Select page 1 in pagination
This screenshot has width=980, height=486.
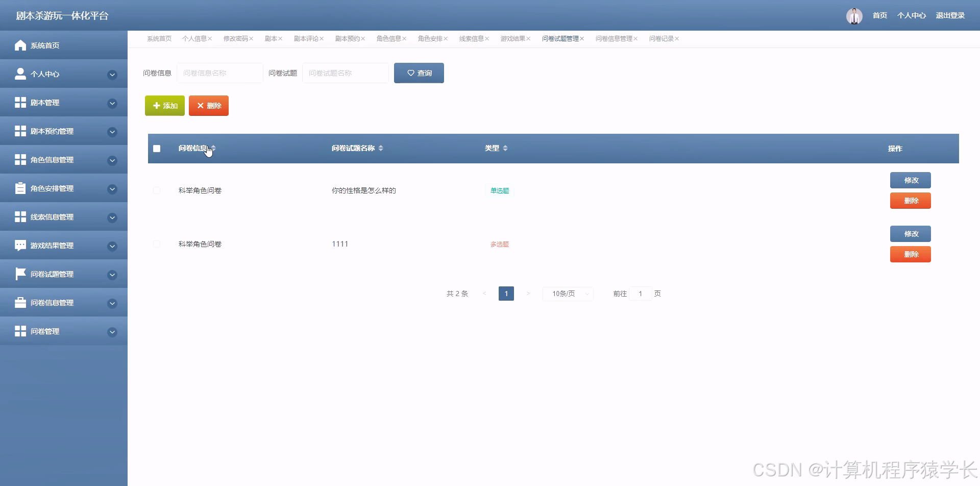coord(506,294)
